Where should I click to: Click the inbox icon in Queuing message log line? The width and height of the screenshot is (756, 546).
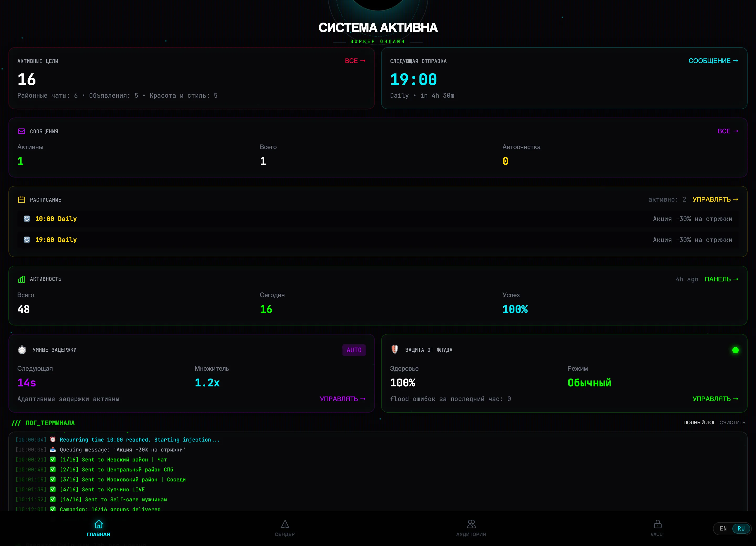[53, 449]
